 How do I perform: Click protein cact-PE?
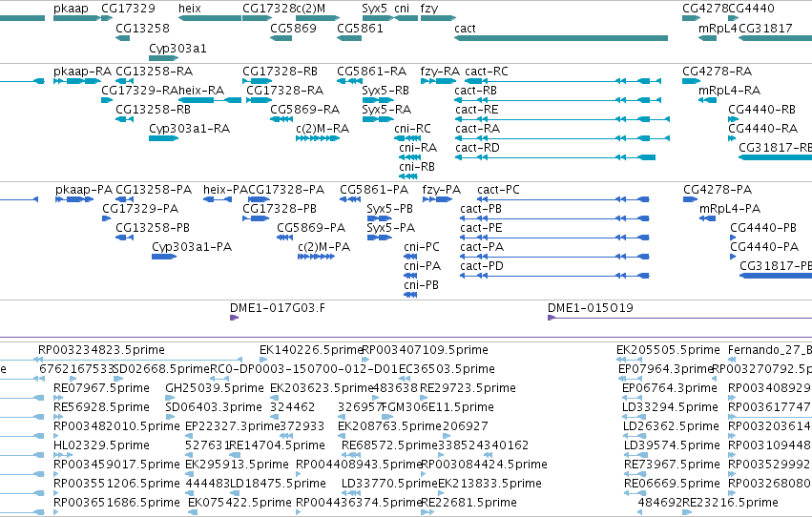click(554, 238)
